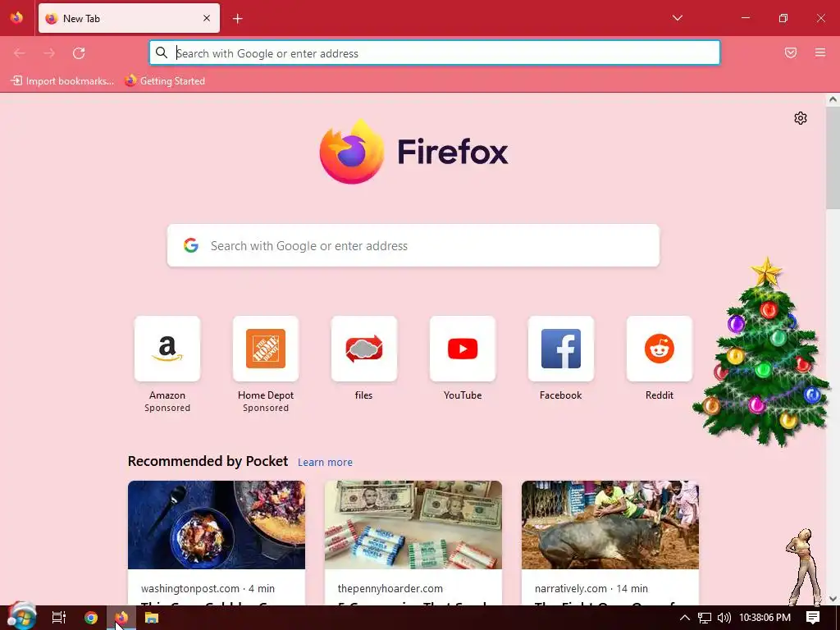Image resolution: width=840 pixels, height=630 pixels.
Task: Focus the address bar search field
Action: (435, 53)
